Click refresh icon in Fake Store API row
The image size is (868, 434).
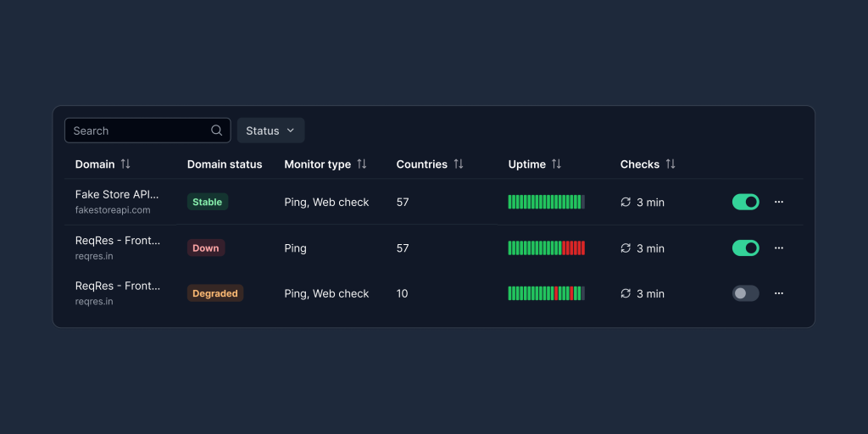pyautogui.click(x=626, y=203)
